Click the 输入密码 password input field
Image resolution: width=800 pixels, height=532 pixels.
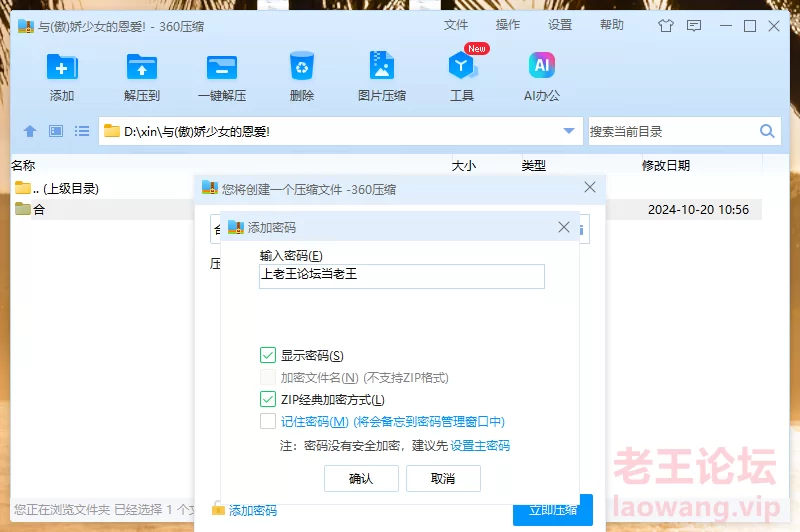pos(402,276)
